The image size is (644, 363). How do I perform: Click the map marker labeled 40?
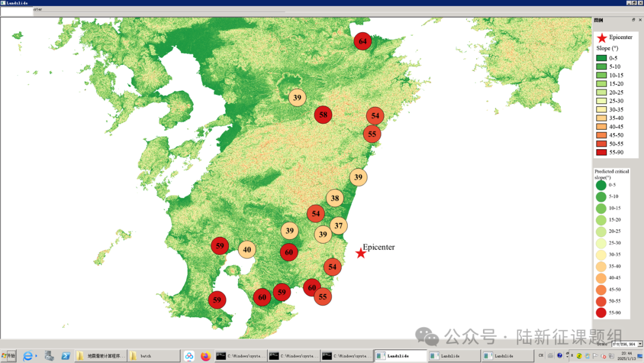(247, 250)
